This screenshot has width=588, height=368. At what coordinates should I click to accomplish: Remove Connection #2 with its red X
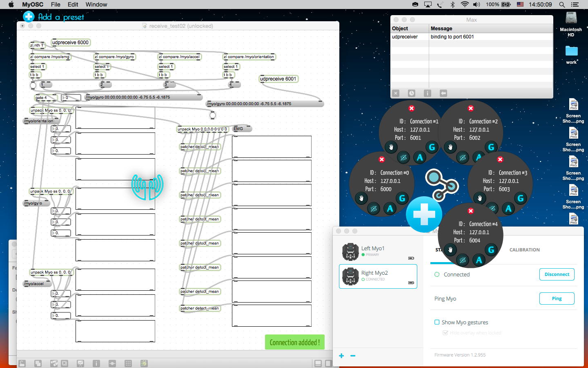click(x=471, y=108)
